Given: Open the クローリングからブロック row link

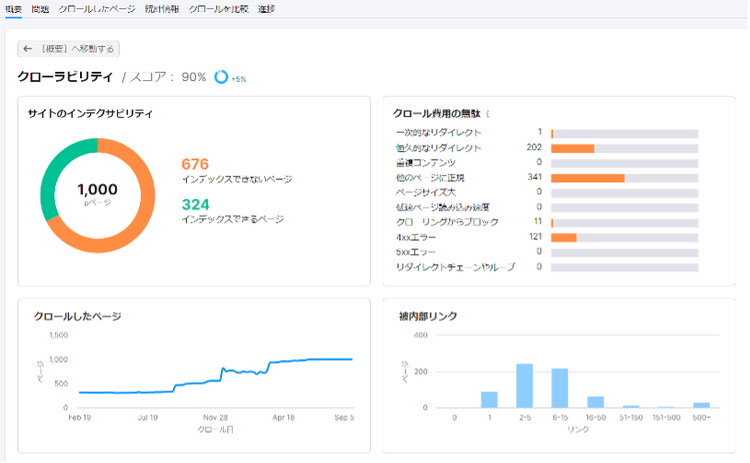Looking at the screenshot, I should [x=447, y=222].
